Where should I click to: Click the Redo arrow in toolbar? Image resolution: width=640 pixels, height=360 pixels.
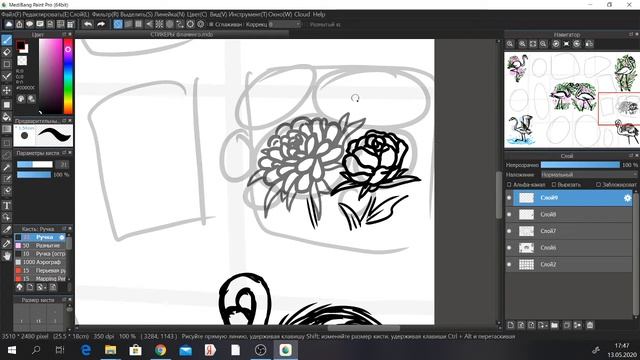[100, 24]
